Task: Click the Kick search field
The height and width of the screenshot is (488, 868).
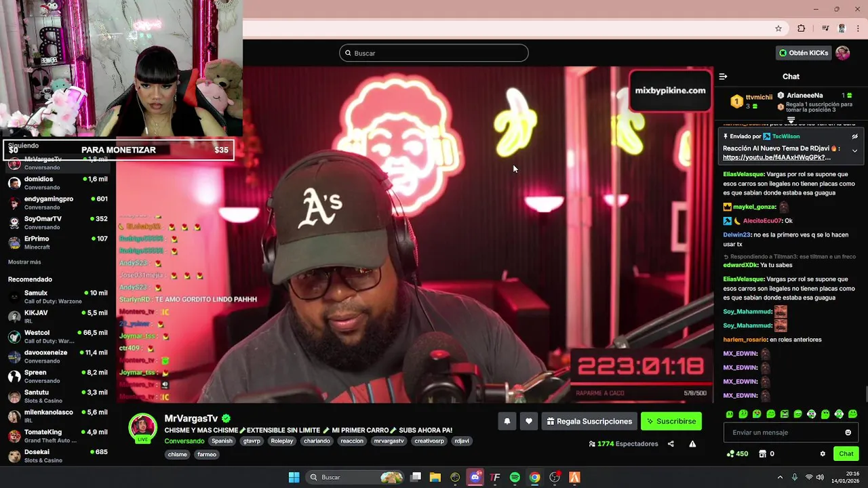Action: [x=434, y=53]
